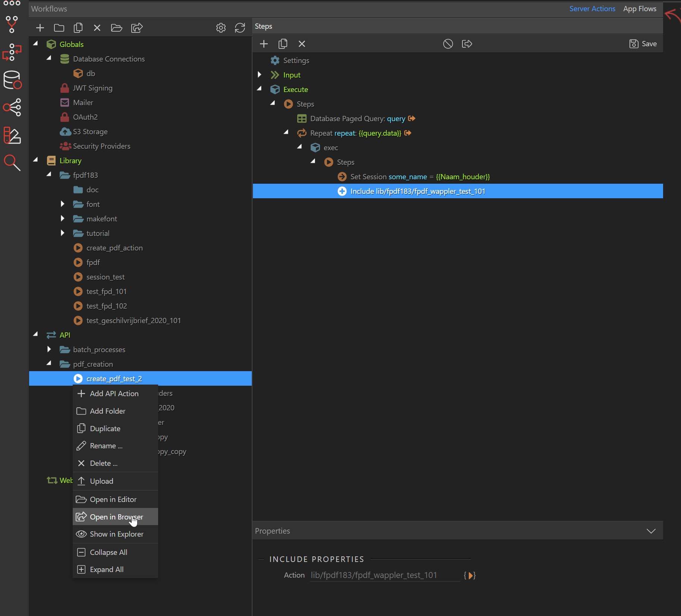The width and height of the screenshot is (681, 616).
Task: Choose Open in Browser from context menu
Action: point(116,517)
